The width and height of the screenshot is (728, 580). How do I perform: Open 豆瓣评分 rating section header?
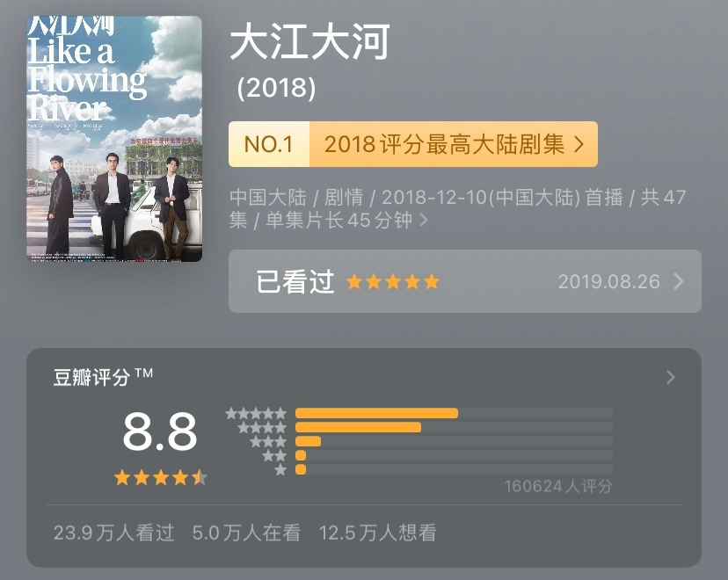coord(103,376)
